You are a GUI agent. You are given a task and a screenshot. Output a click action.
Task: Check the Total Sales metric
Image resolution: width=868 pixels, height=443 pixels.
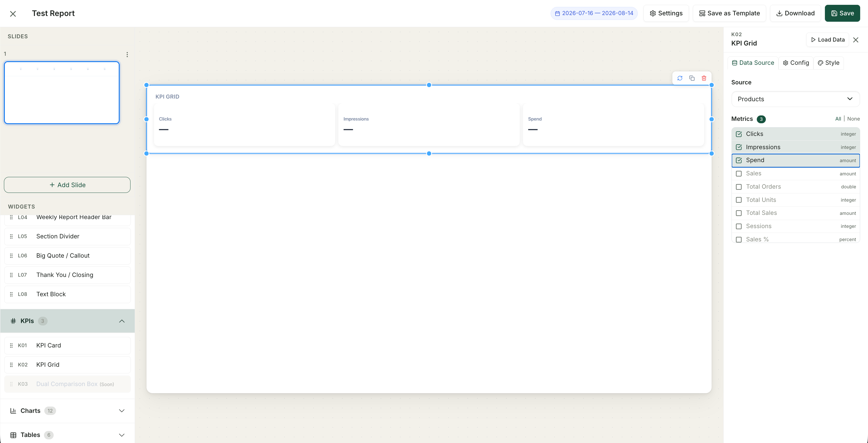coord(739,213)
